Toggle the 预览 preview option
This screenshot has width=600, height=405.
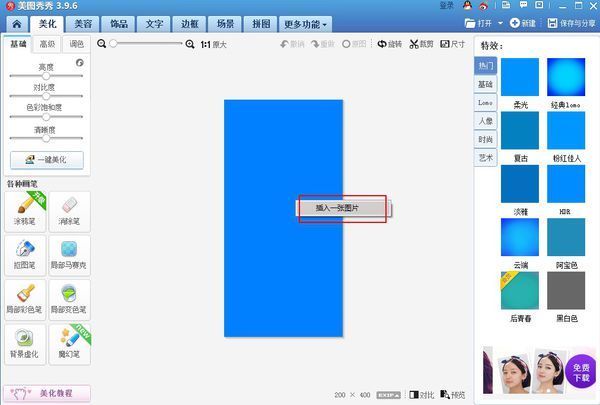pyautogui.click(x=452, y=395)
